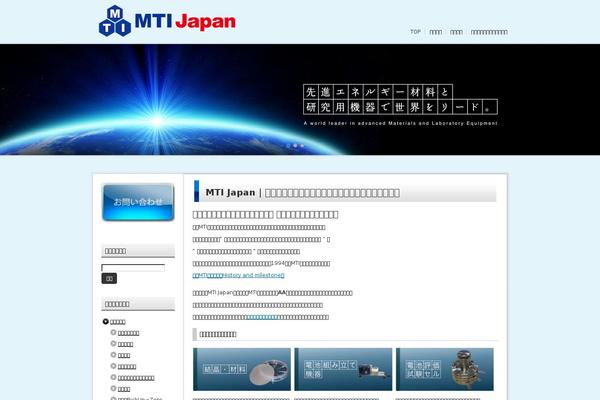Image resolution: width=600 pixels, height=400 pixels.
Task: Click the MTI Japan logo
Action: point(167,21)
